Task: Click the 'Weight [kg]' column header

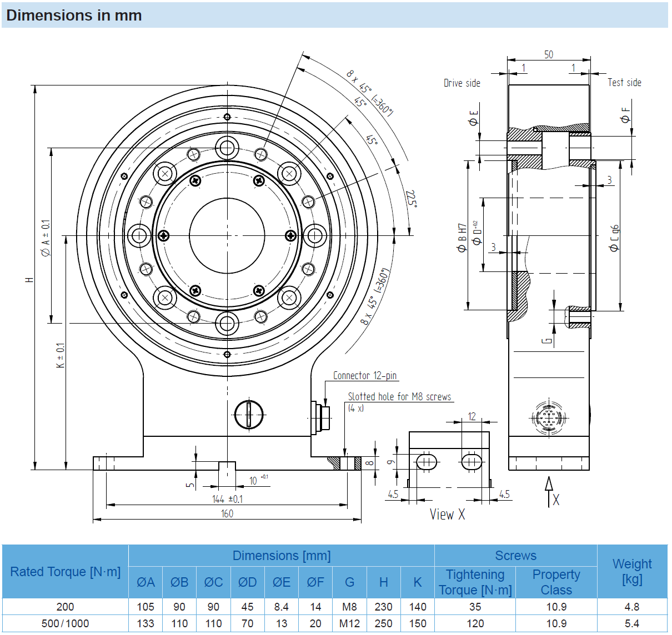Action: pyautogui.click(x=632, y=571)
